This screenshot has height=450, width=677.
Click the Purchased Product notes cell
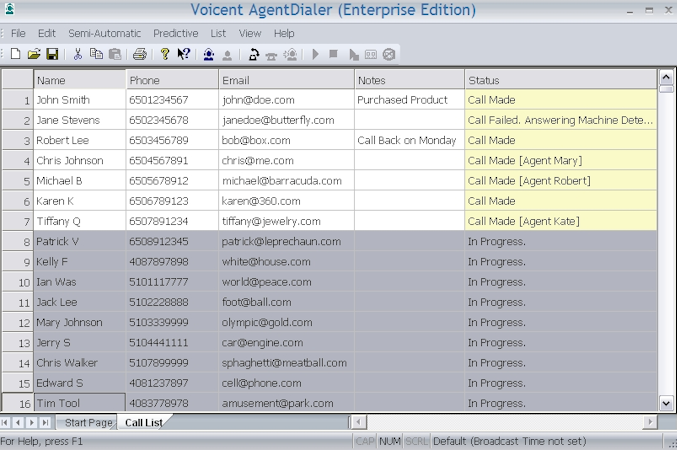(409, 100)
